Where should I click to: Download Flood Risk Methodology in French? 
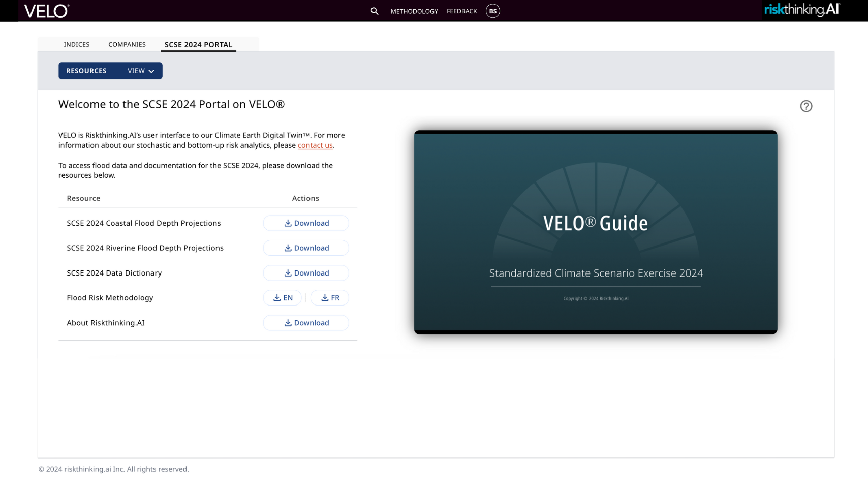coord(330,298)
